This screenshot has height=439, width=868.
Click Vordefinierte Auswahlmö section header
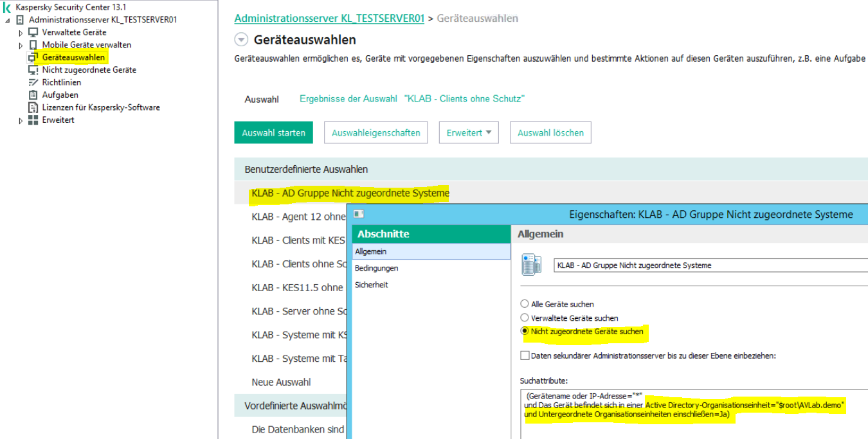point(291,406)
